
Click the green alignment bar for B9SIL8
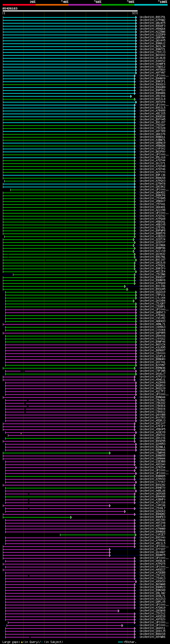(69, 99)
